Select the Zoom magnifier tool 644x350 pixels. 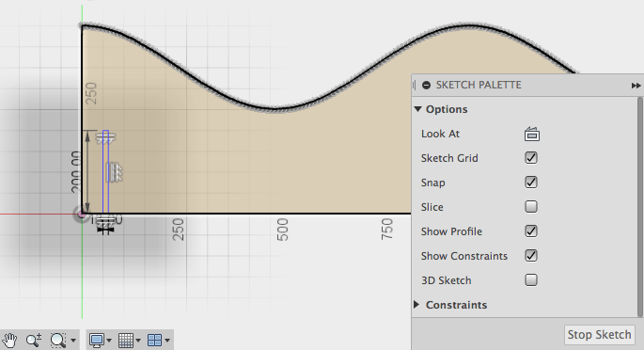pos(33,341)
